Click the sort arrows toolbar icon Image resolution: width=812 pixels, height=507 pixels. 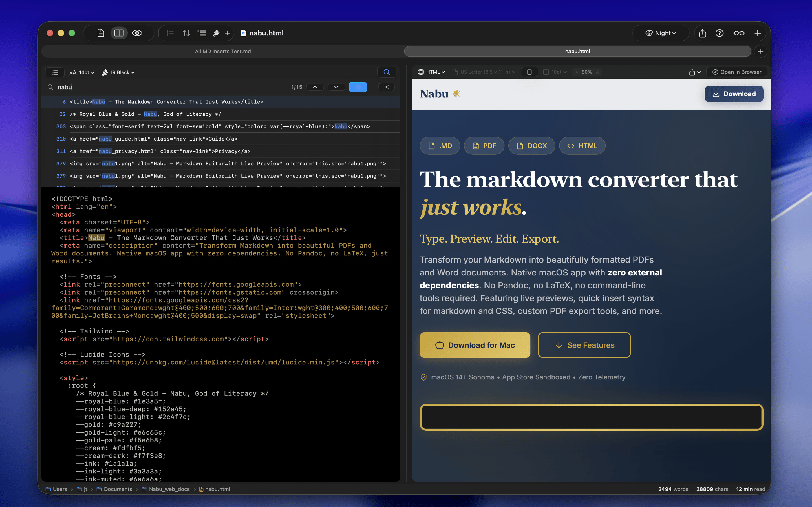click(186, 33)
